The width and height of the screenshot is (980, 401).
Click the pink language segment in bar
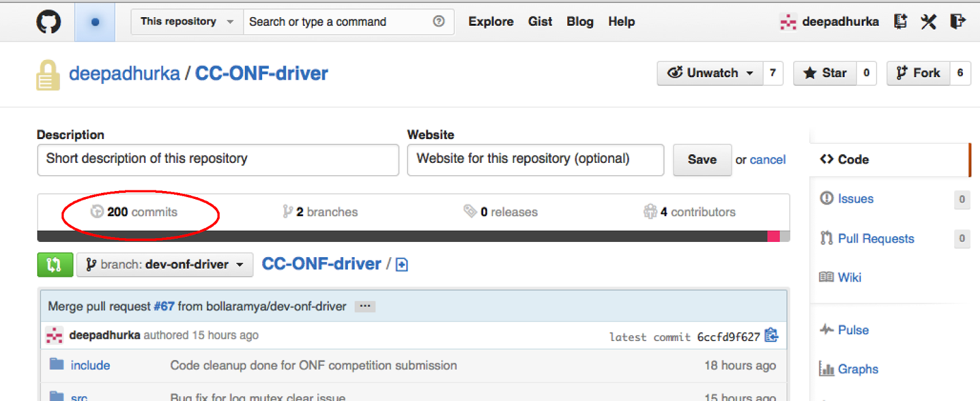[x=774, y=236]
